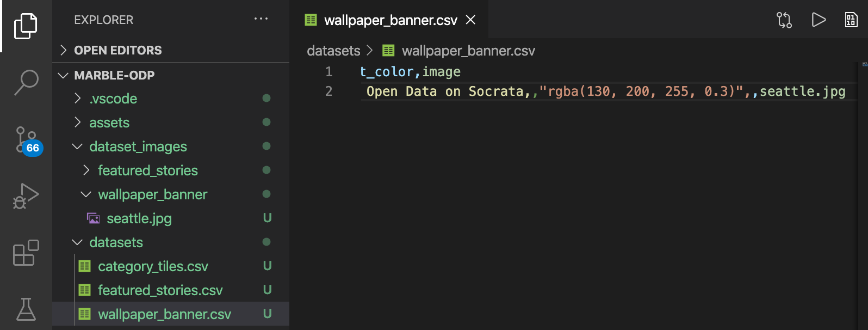Open the Search view icon
868x330 pixels.
coord(26,82)
